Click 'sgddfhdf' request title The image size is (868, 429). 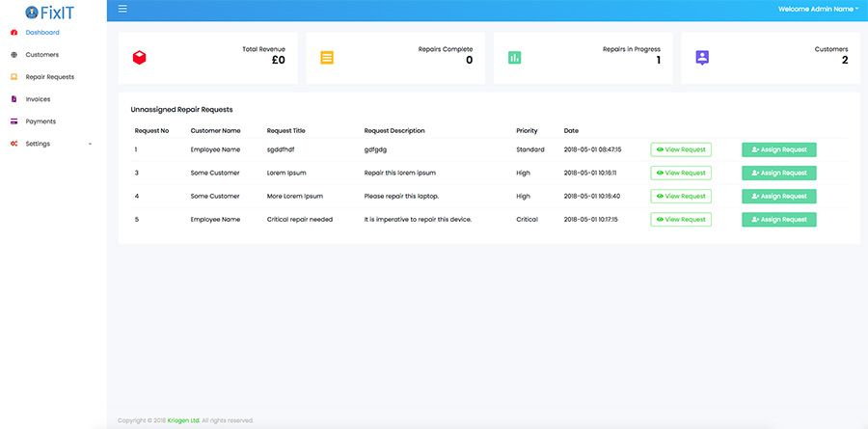point(283,149)
